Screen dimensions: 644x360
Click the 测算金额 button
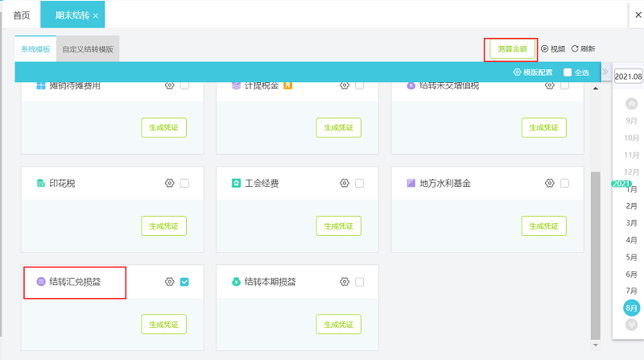512,49
